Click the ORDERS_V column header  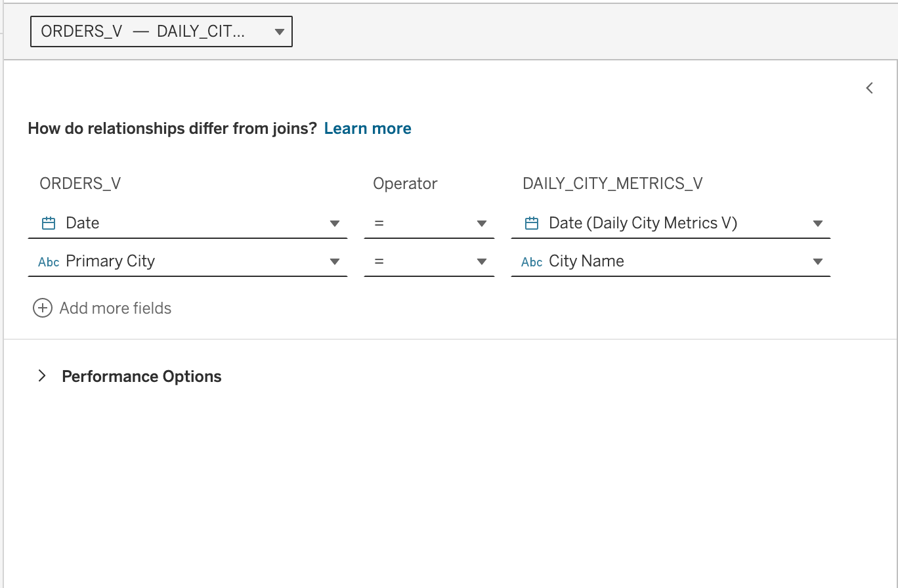click(81, 184)
